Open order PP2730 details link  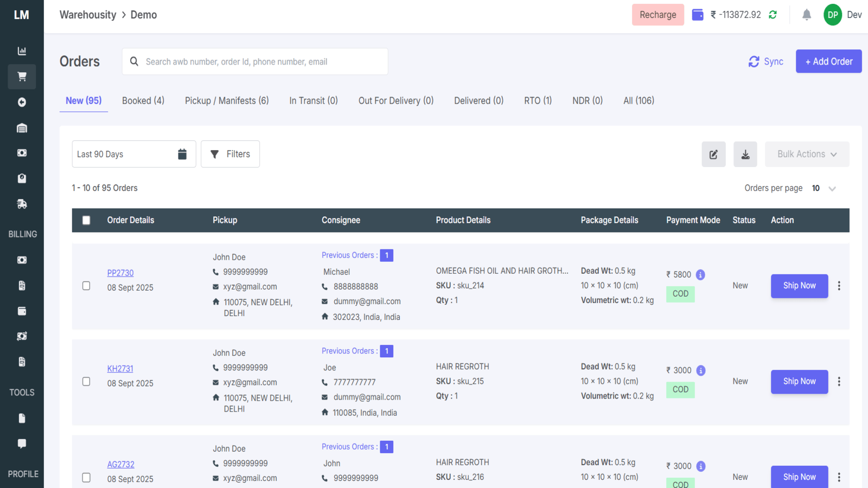(x=120, y=273)
